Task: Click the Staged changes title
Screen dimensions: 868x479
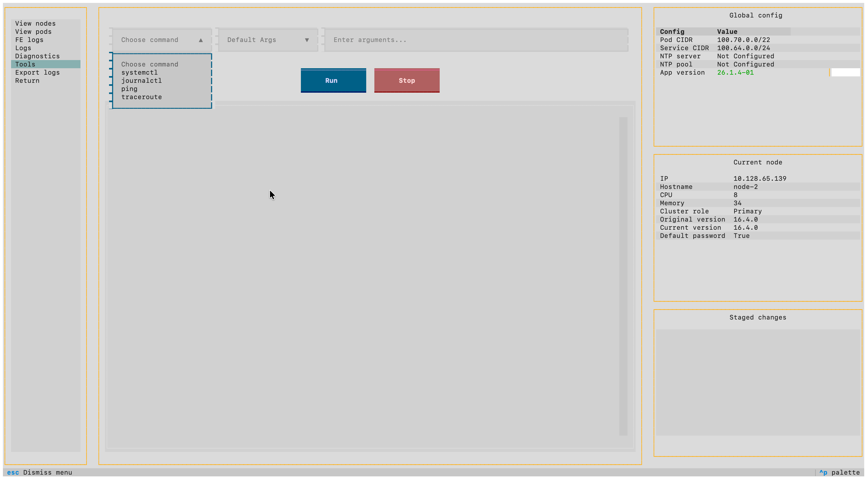Action: [x=757, y=317]
